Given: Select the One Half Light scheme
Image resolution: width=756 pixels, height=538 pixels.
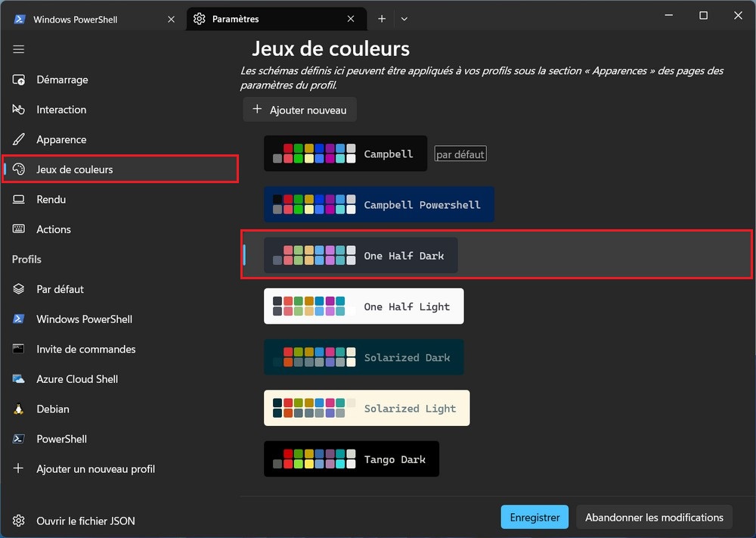Looking at the screenshot, I should tap(364, 306).
